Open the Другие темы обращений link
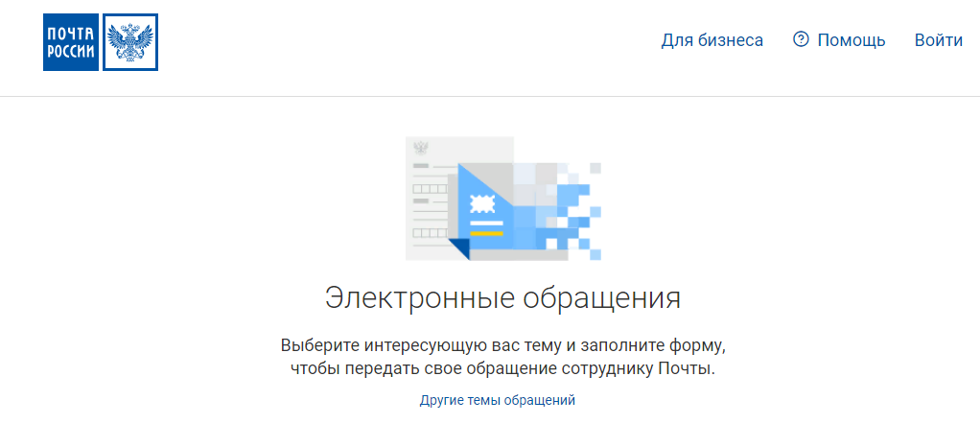The height and width of the screenshot is (447, 980). 497,401
